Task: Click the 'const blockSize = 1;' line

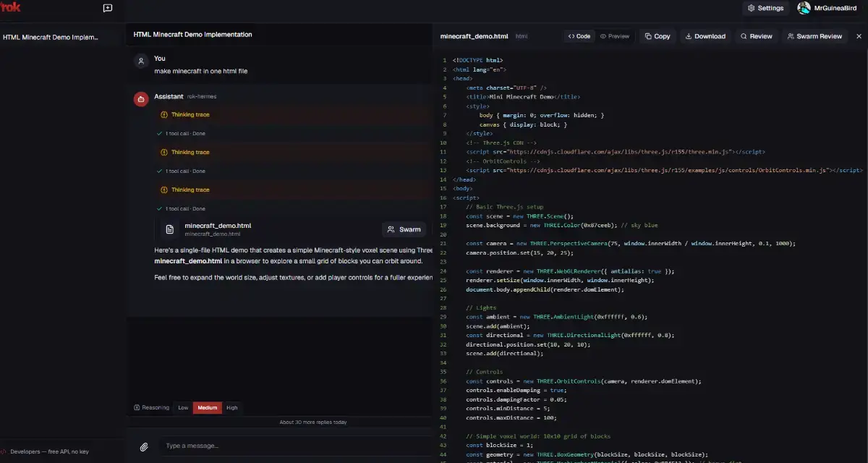Action: pyautogui.click(x=501, y=446)
